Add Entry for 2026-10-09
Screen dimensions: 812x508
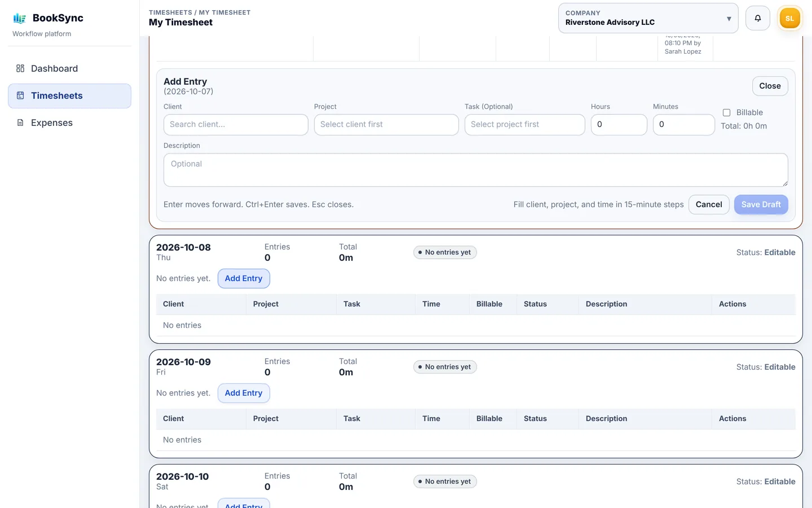tap(244, 393)
